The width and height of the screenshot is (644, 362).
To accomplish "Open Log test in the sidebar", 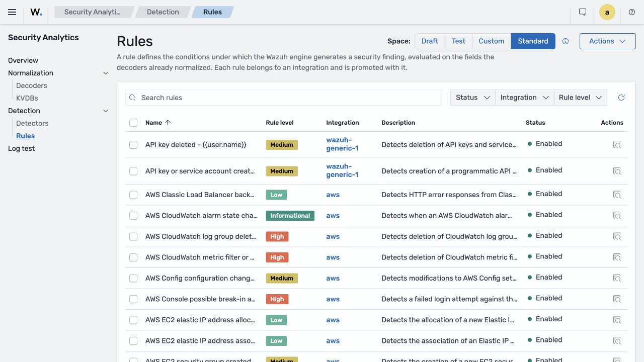I will coord(22,148).
